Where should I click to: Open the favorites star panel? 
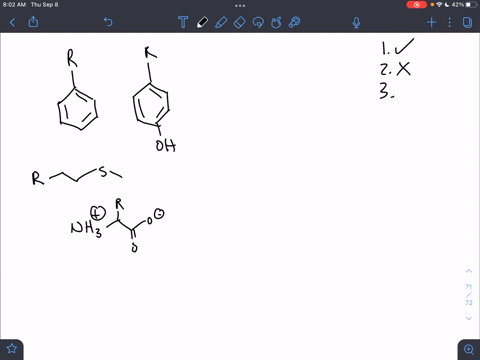tap(12, 349)
